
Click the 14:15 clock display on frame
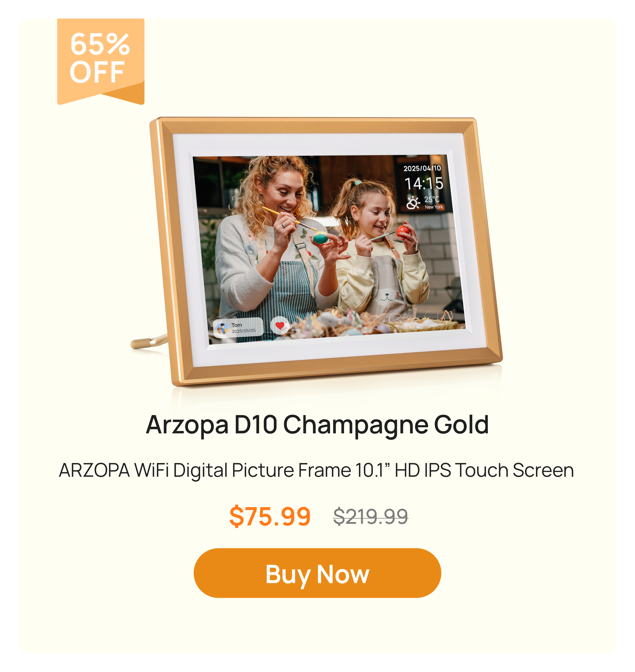pos(424,183)
